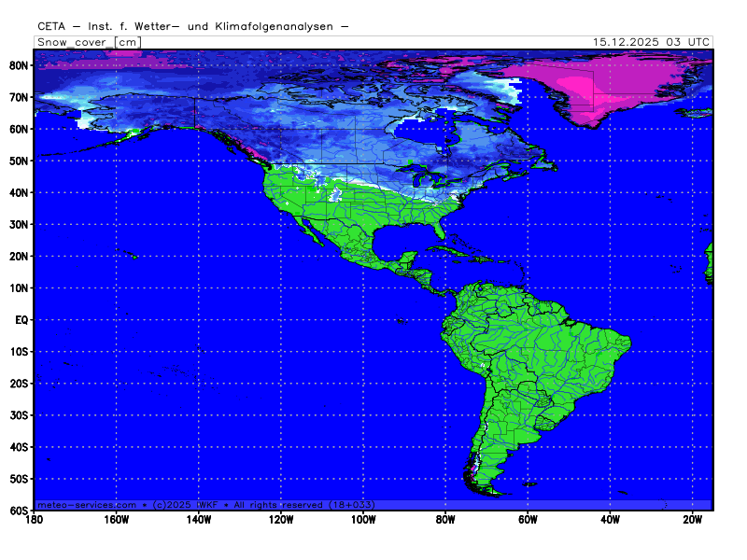Click the meteo-services.com copyright text
The image size is (747, 560).
pyautogui.click(x=205, y=504)
